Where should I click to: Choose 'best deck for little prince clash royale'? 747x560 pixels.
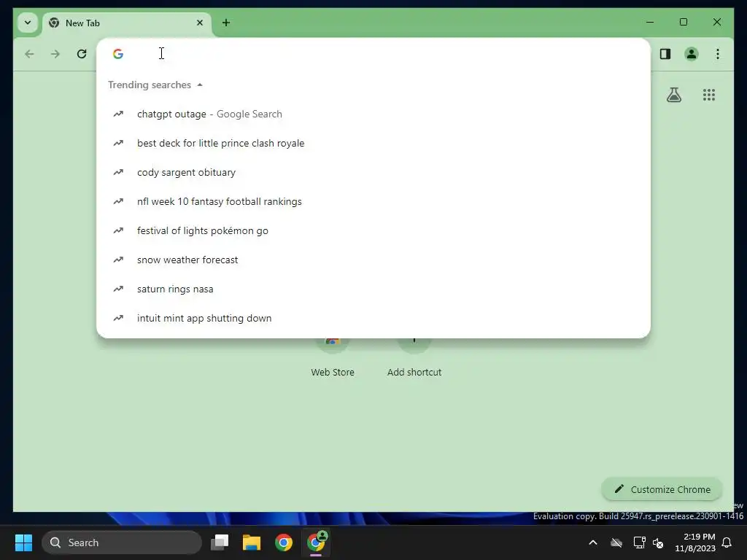[373, 143]
